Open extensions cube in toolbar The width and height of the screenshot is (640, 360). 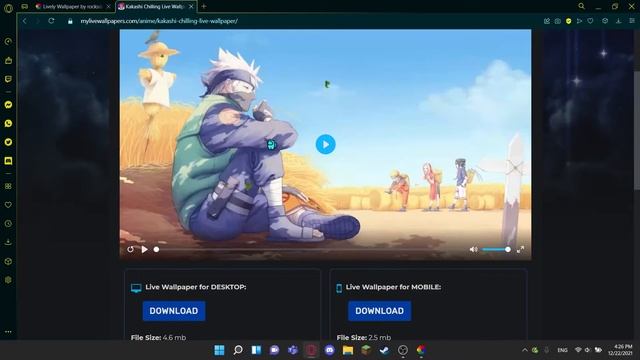click(605, 21)
